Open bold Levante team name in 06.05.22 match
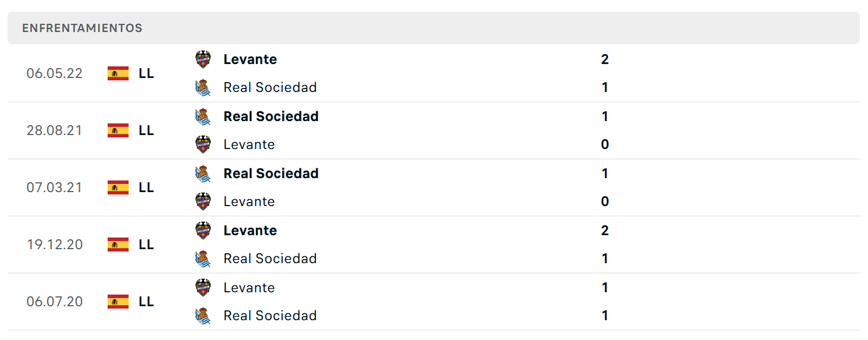 tap(250, 59)
